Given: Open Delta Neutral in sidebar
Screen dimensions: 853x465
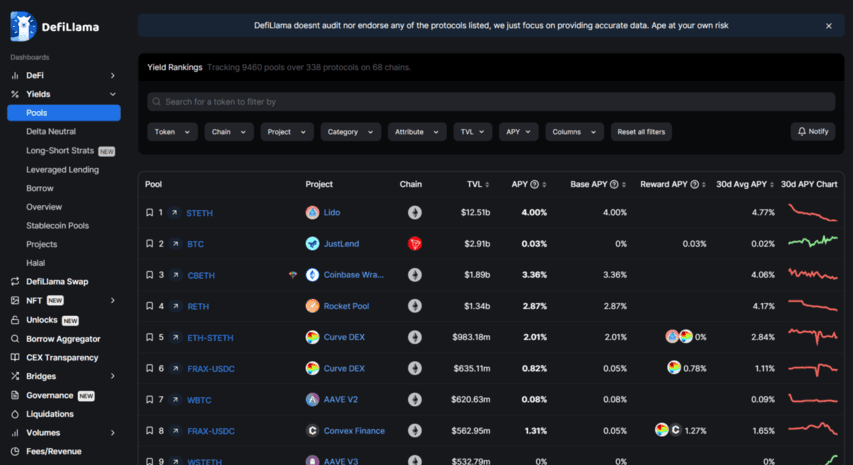Looking at the screenshot, I should tap(51, 131).
